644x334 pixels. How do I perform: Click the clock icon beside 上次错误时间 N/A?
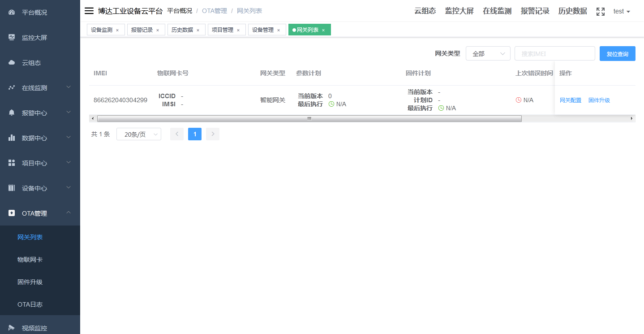pos(519,100)
